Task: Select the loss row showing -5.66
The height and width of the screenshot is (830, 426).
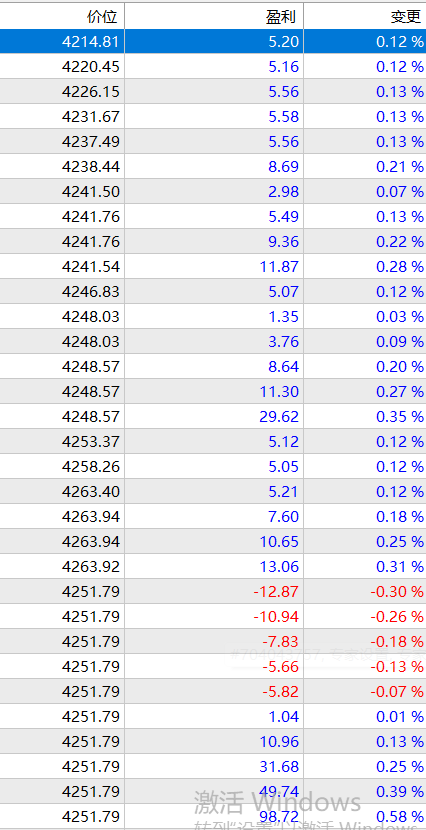Action: pyautogui.click(x=213, y=666)
